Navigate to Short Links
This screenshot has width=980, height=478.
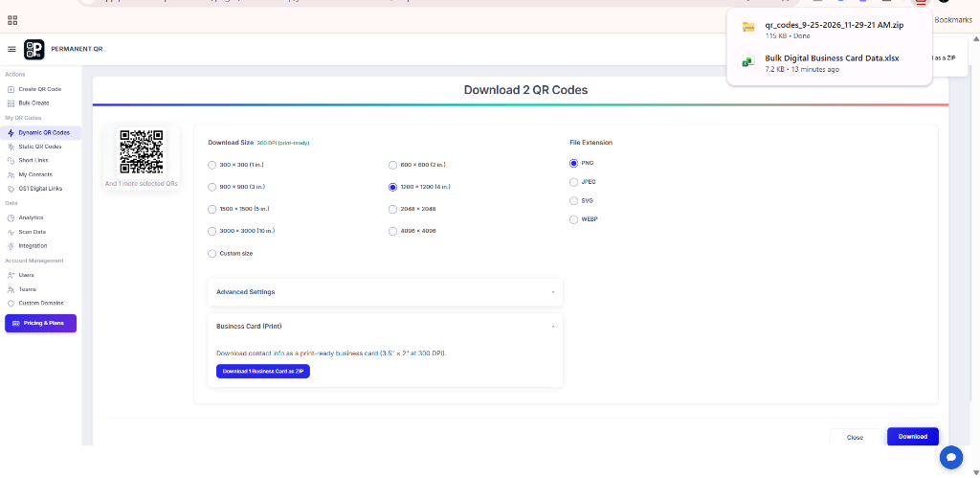pos(33,161)
